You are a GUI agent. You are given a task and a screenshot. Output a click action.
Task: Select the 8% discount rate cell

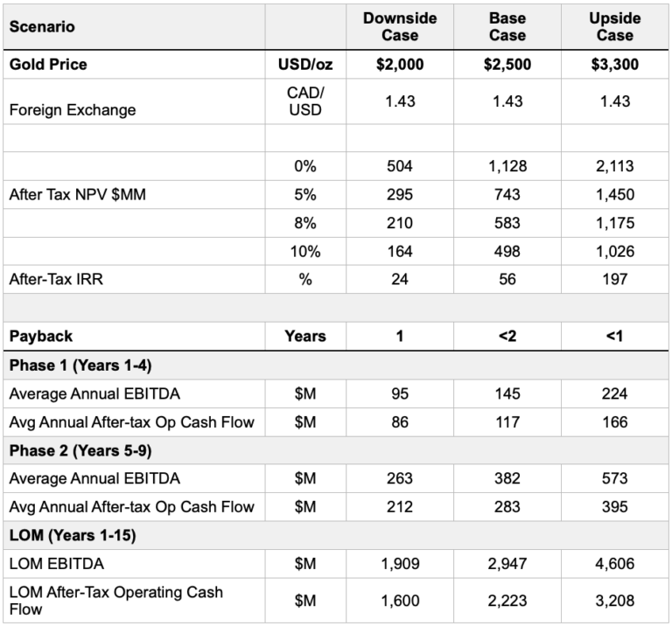tap(305, 223)
